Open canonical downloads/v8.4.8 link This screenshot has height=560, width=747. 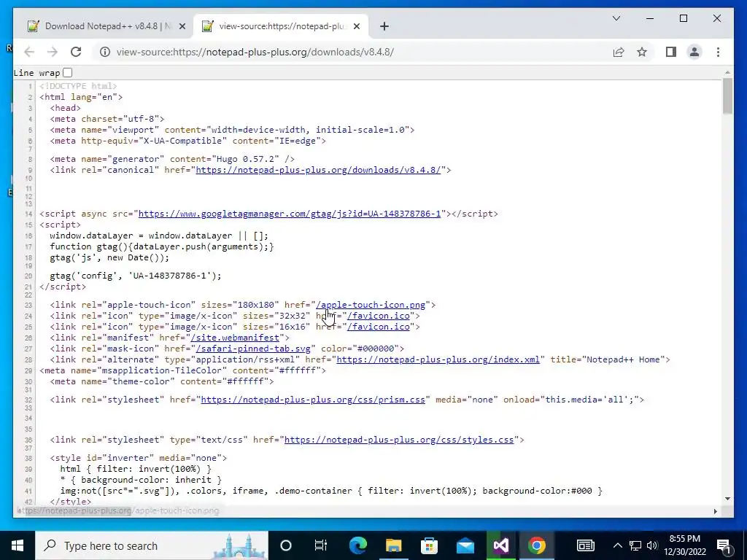click(318, 170)
